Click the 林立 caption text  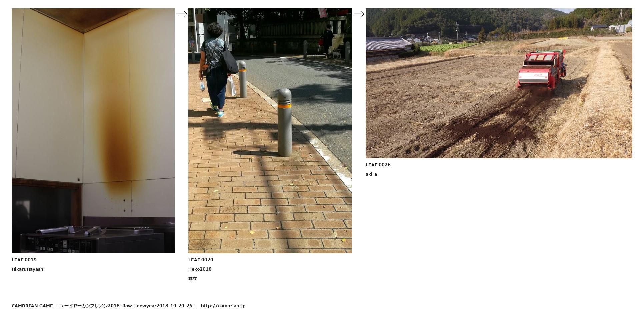click(x=193, y=279)
